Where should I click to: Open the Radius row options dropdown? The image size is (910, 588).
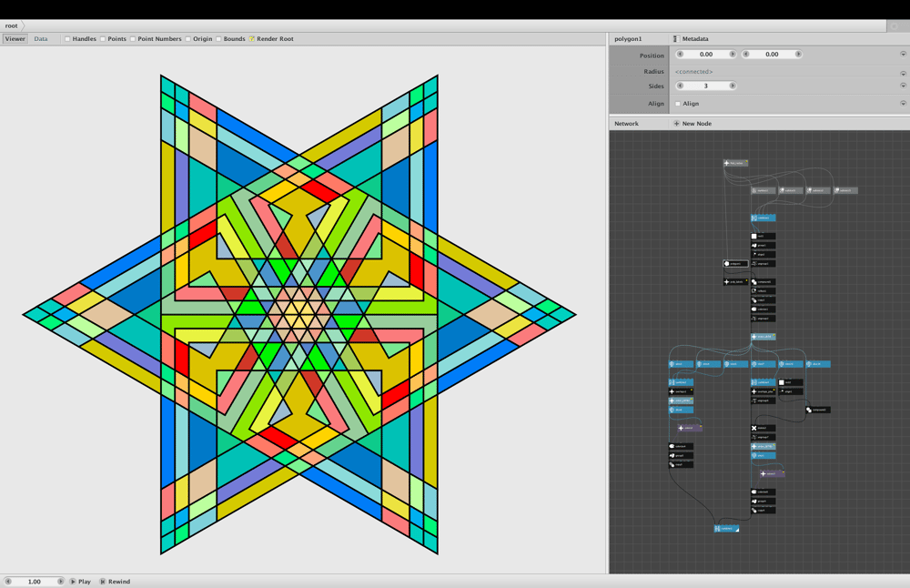(x=903, y=73)
